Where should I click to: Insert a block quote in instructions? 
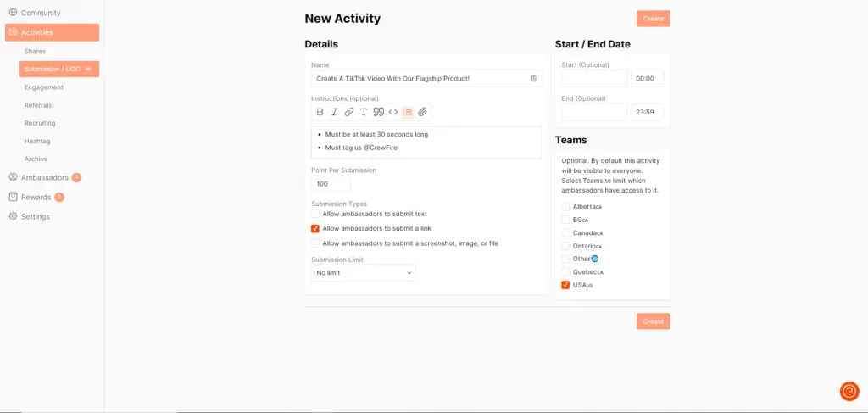(378, 112)
